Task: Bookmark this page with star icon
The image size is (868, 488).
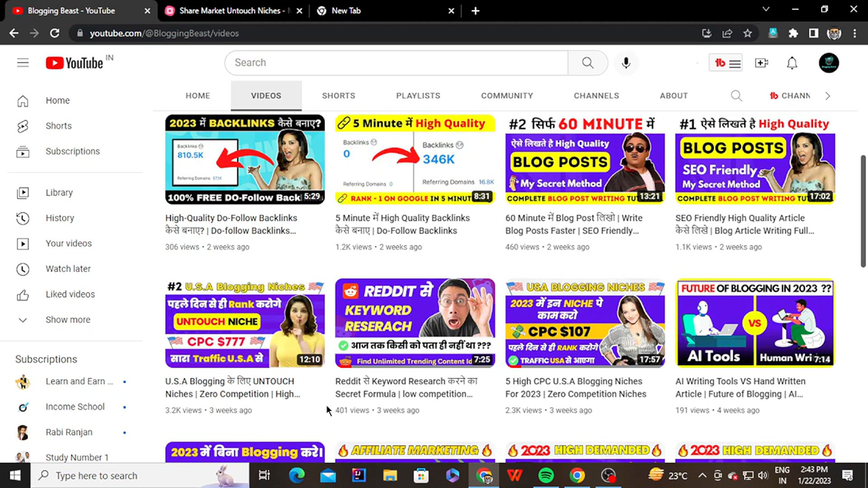Action: point(748,33)
